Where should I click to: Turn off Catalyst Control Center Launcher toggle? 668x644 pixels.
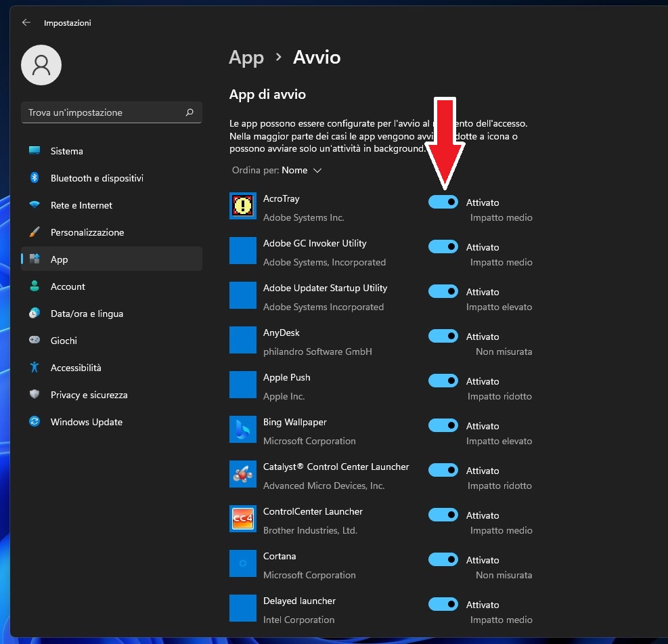pyautogui.click(x=443, y=471)
